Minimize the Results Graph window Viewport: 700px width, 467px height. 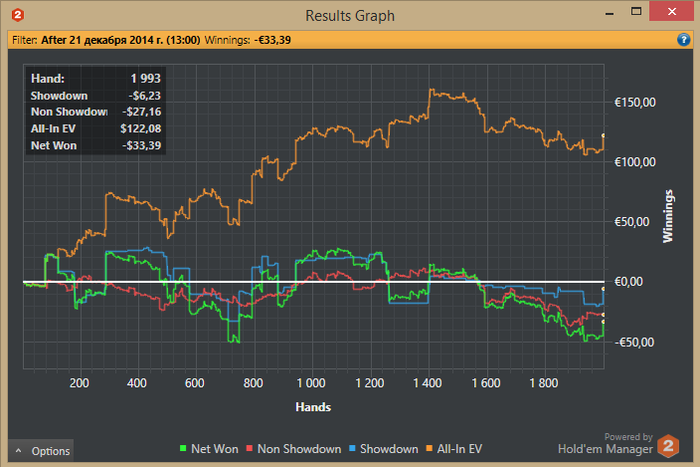609,13
